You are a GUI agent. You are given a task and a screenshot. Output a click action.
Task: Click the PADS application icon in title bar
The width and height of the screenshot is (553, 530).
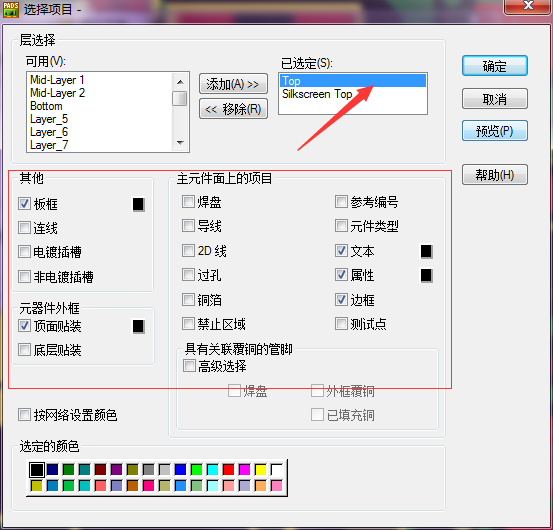(11, 9)
